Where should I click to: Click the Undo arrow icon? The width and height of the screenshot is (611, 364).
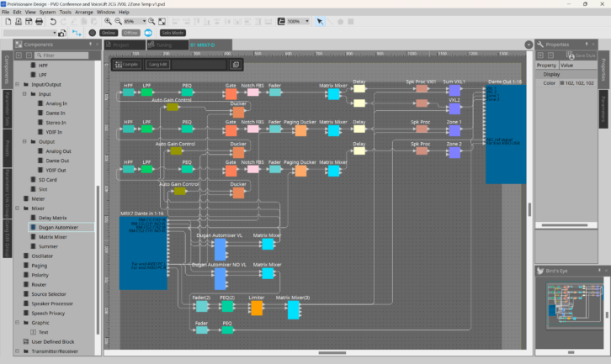[x=53, y=21]
